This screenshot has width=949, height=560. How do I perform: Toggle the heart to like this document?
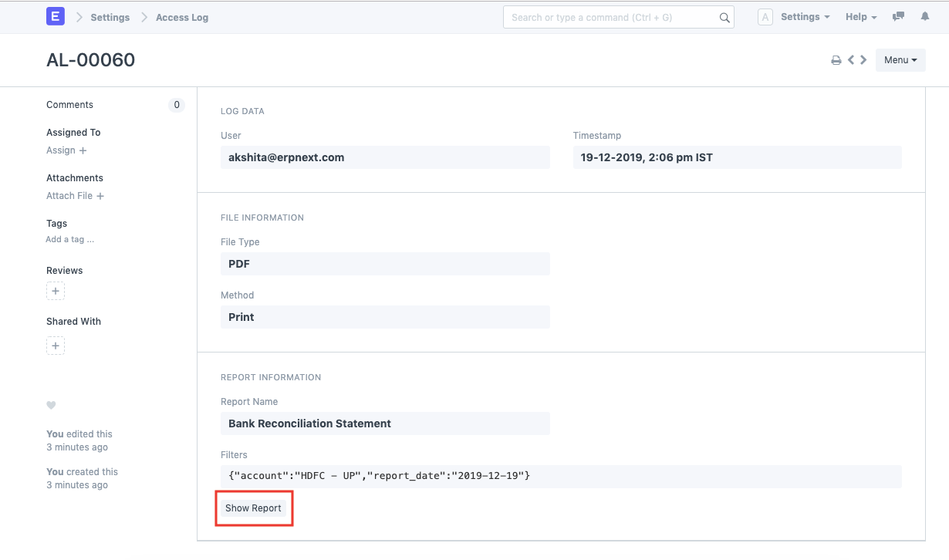pyautogui.click(x=51, y=405)
